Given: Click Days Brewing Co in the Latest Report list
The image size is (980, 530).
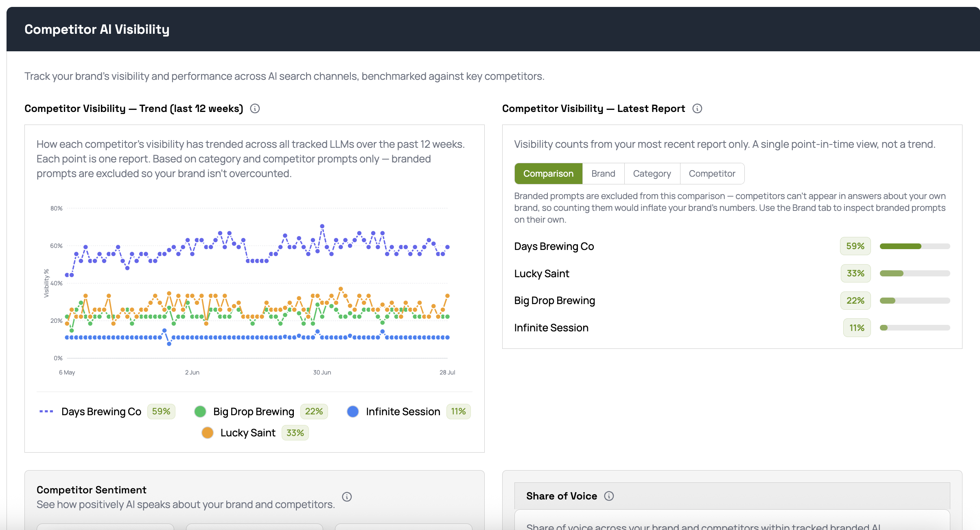Looking at the screenshot, I should (x=554, y=246).
